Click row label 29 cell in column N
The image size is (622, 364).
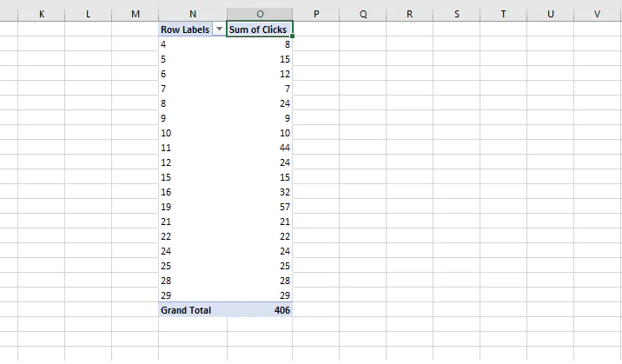[x=193, y=295]
